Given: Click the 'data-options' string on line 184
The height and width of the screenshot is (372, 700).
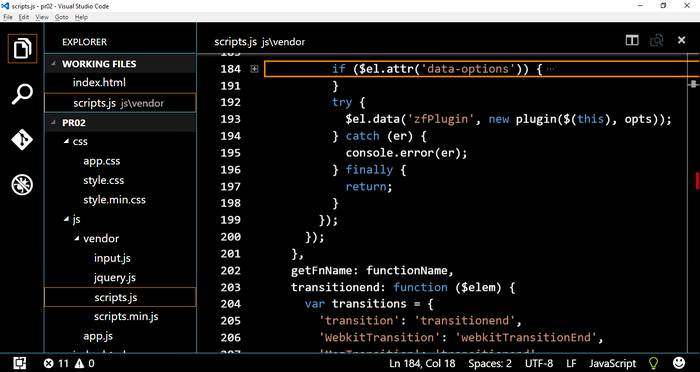Looking at the screenshot, I should click(468, 69).
